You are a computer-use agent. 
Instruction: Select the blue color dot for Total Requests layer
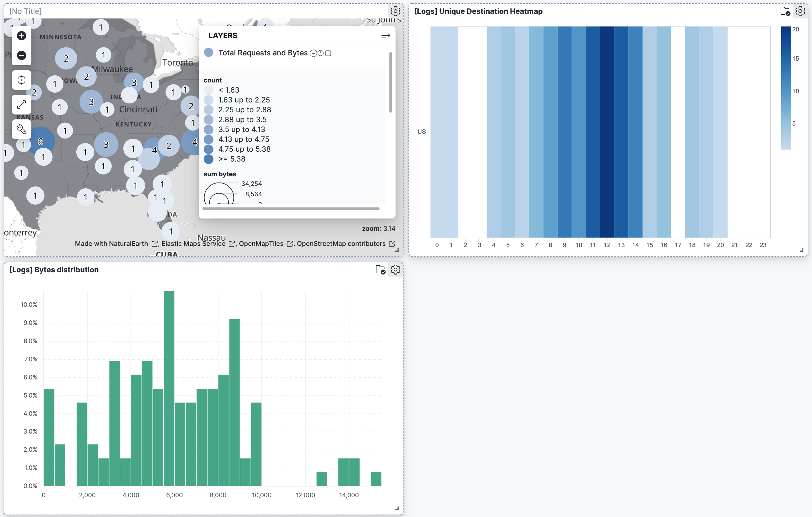[x=209, y=53]
